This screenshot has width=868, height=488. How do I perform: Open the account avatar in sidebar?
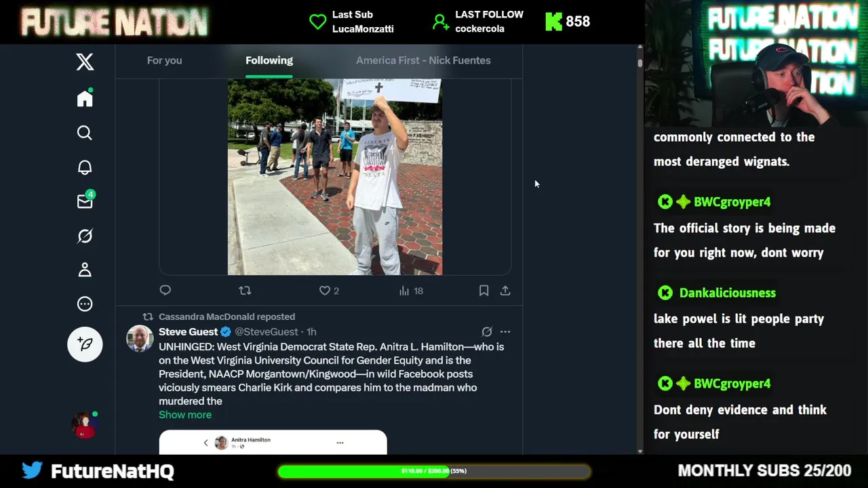tap(85, 425)
